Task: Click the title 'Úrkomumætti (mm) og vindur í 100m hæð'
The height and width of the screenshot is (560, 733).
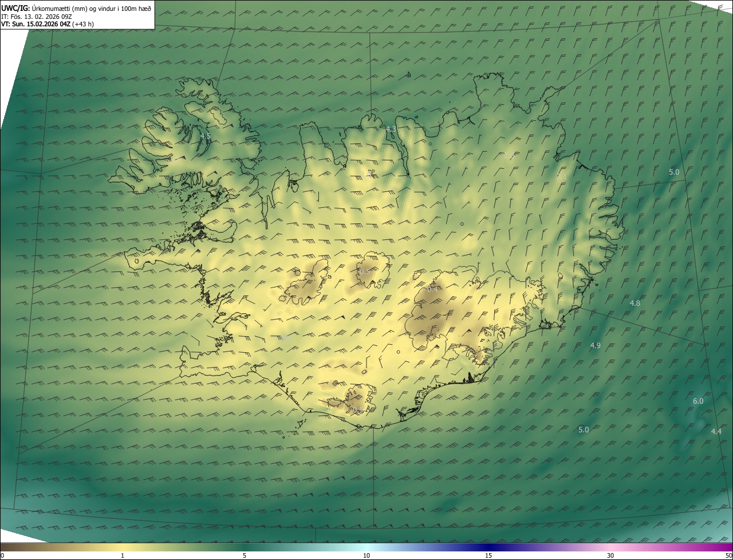Action: [x=92, y=8]
